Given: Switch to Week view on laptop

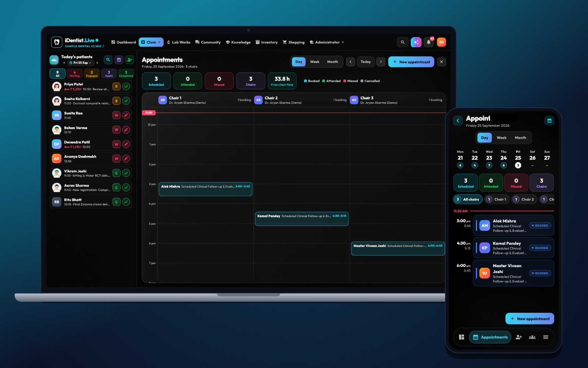Looking at the screenshot, I should click(x=315, y=62).
